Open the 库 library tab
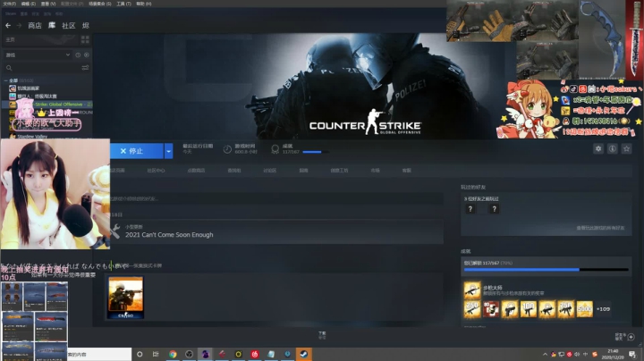The height and width of the screenshot is (361, 644). click(52, 25)
